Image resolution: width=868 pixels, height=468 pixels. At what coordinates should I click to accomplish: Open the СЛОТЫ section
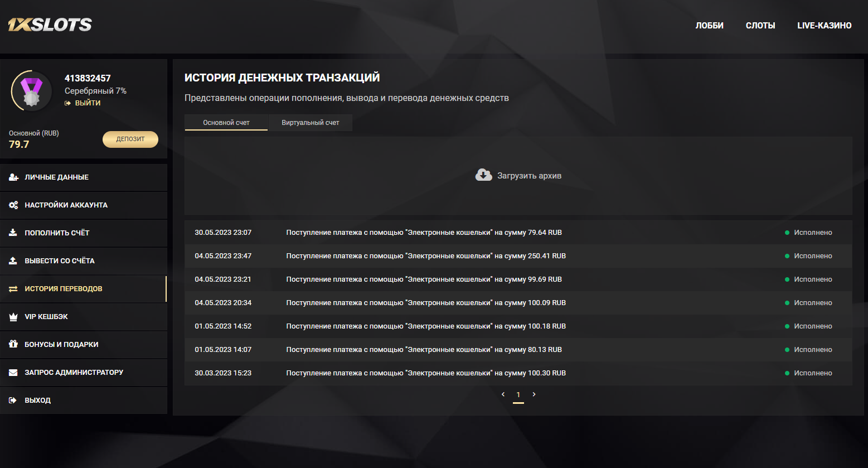coord(760,26)
